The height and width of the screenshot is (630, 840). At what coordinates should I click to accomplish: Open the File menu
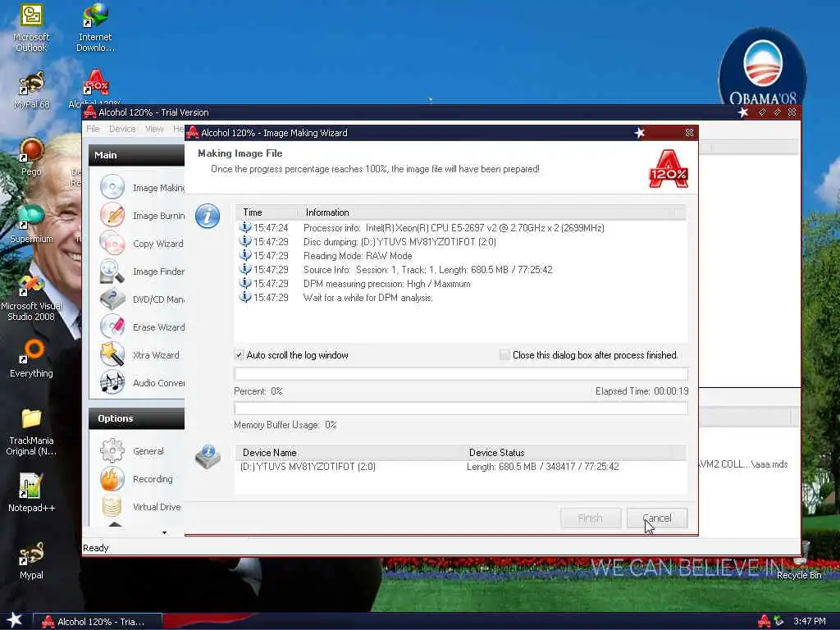point(93,129)
